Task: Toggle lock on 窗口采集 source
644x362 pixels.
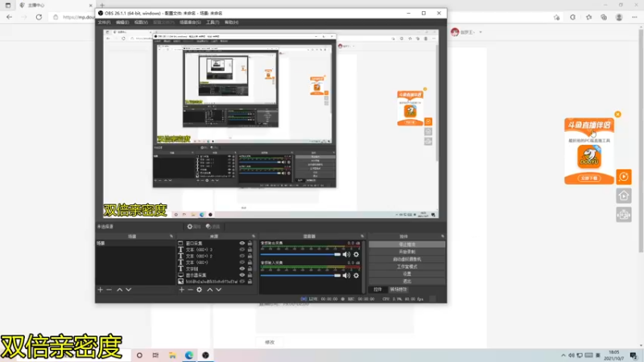Action: [250, 244]
